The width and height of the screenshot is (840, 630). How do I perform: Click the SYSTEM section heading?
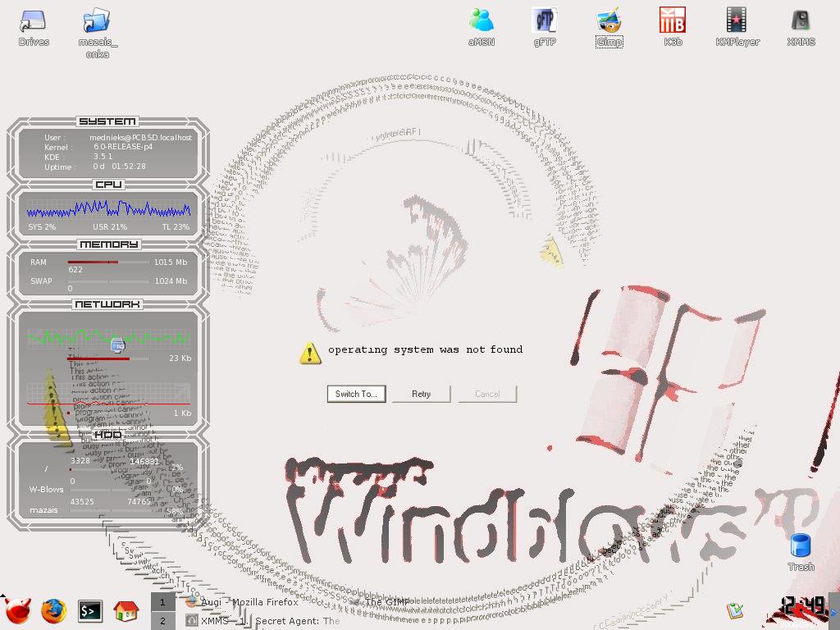click(107, 121)
